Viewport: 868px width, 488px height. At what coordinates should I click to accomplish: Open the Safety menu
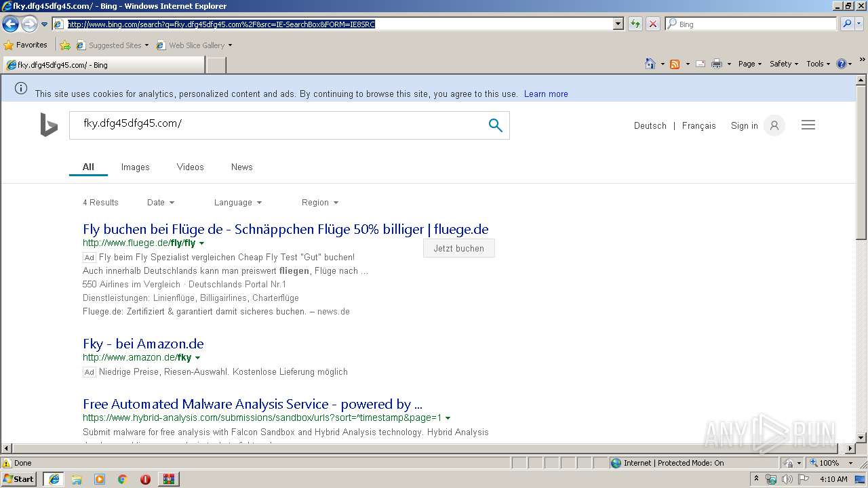pyautogui.click(x=784, y=64)
